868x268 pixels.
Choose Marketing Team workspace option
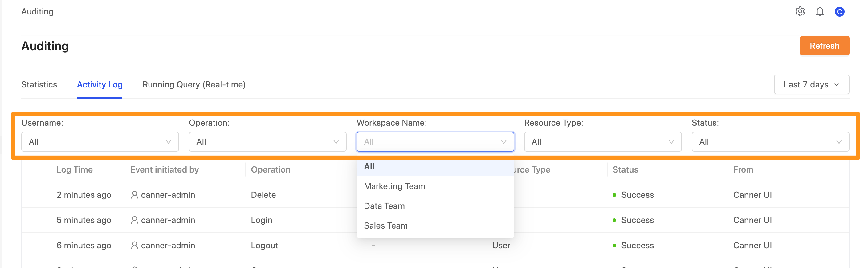click(435, 186)
